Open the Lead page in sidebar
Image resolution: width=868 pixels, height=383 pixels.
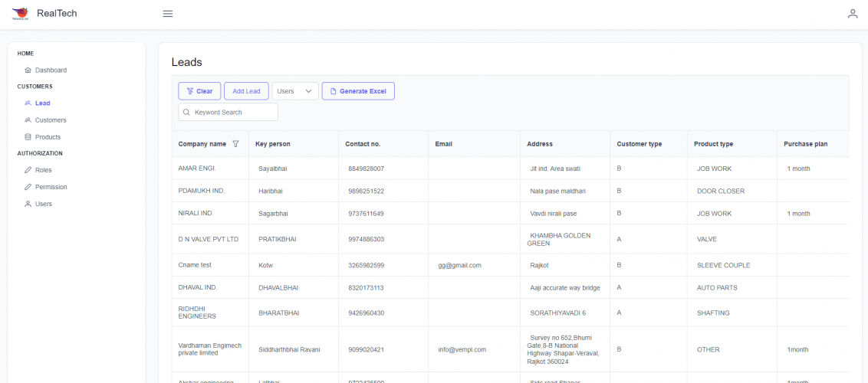(42, 103)
